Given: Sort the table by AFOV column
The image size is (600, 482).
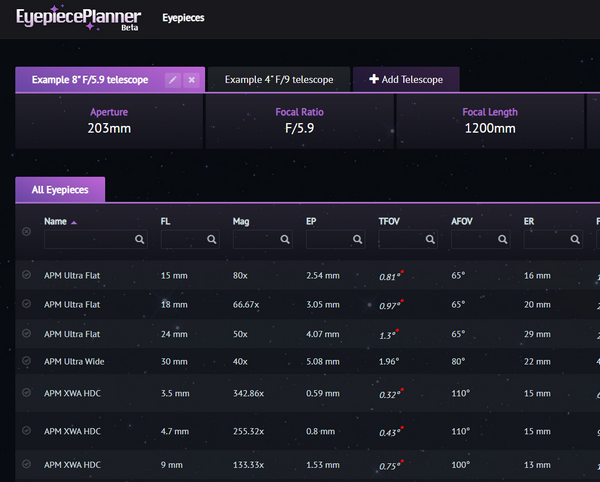Looking at the screenshot, I should (x=461, y=221).
